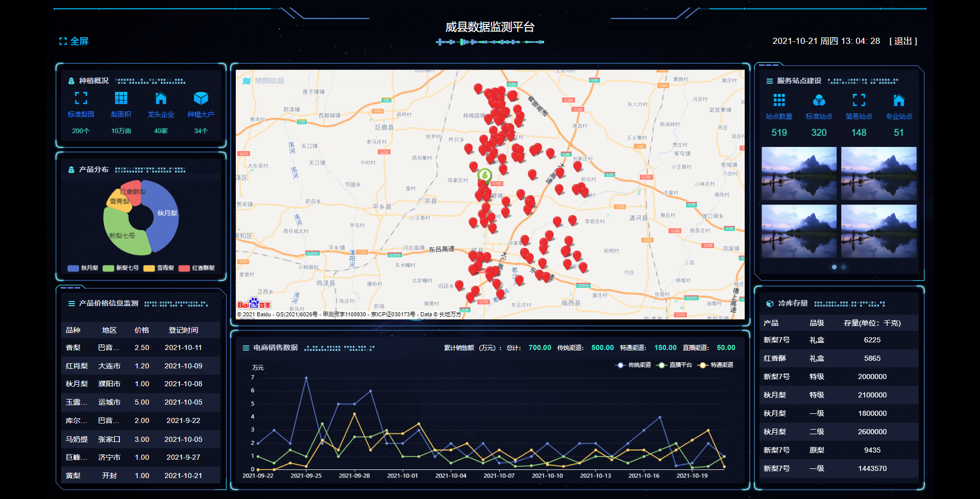Click the 全屏 fullscreen icon

pos(63,41)
